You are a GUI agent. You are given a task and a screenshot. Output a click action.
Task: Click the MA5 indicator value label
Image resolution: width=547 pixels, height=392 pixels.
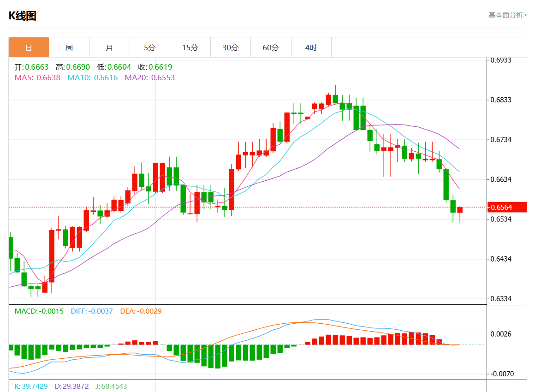point(37,77)
